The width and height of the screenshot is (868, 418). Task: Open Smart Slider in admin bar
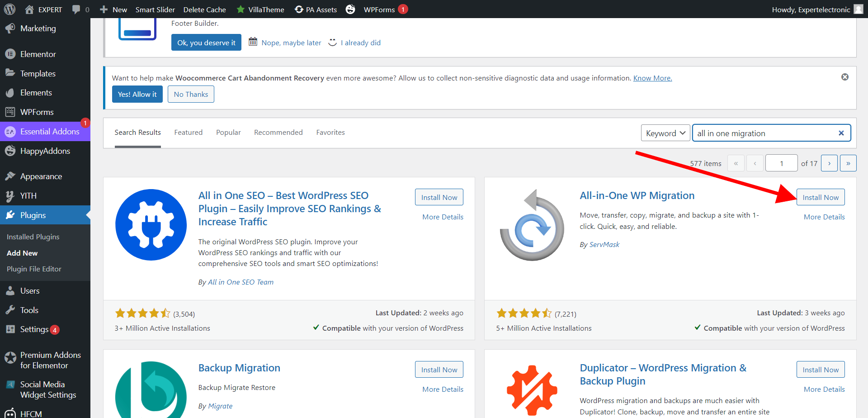click(155, 9)
